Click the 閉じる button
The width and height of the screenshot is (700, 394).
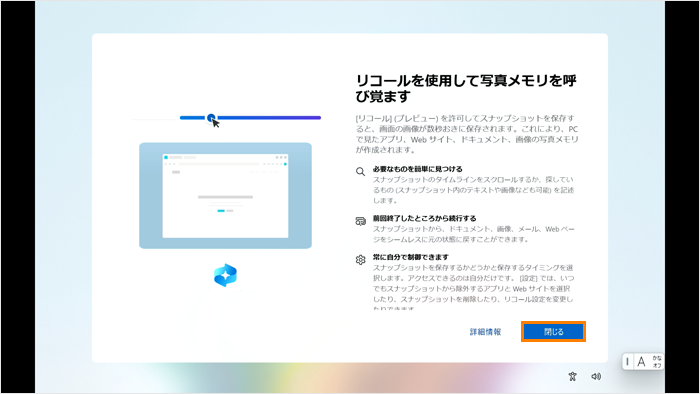tap(553, 332)
